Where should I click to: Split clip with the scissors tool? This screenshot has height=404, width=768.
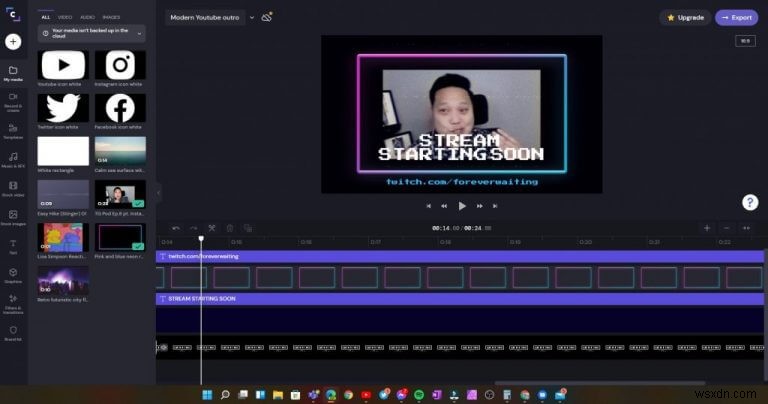point(212,228)
